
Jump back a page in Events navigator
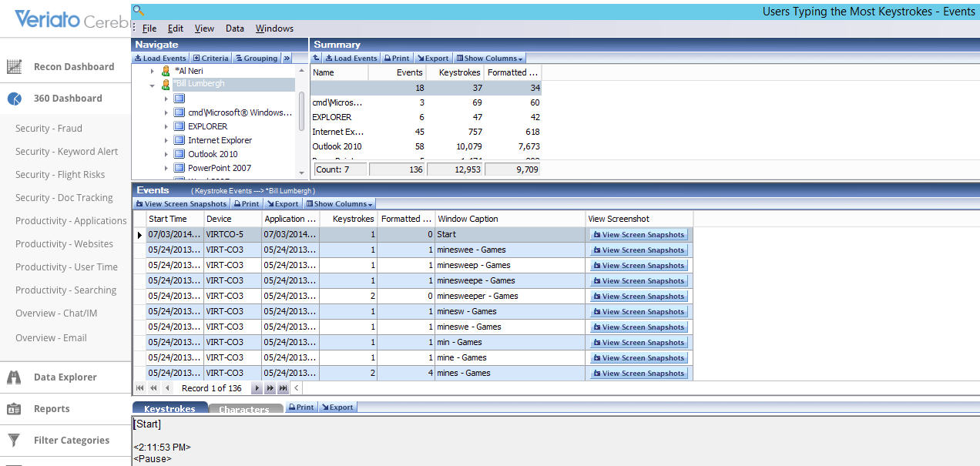coord(153,388)
